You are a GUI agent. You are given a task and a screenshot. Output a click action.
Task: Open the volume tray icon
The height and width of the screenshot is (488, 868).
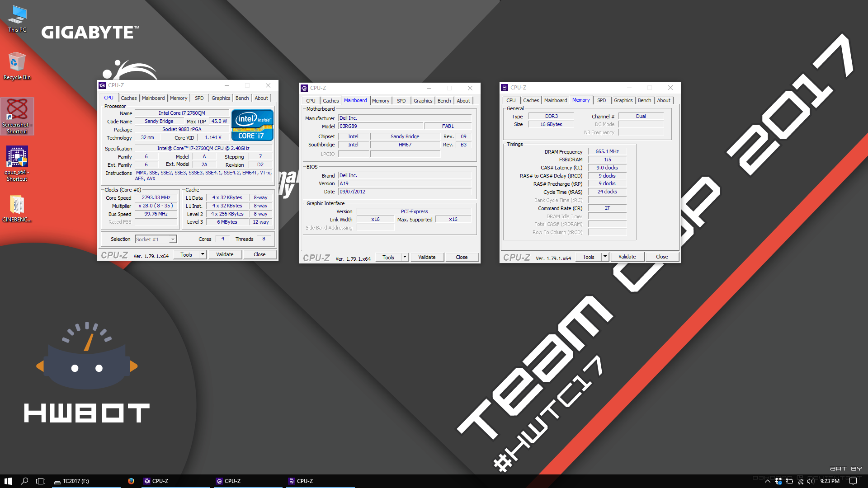811,481
